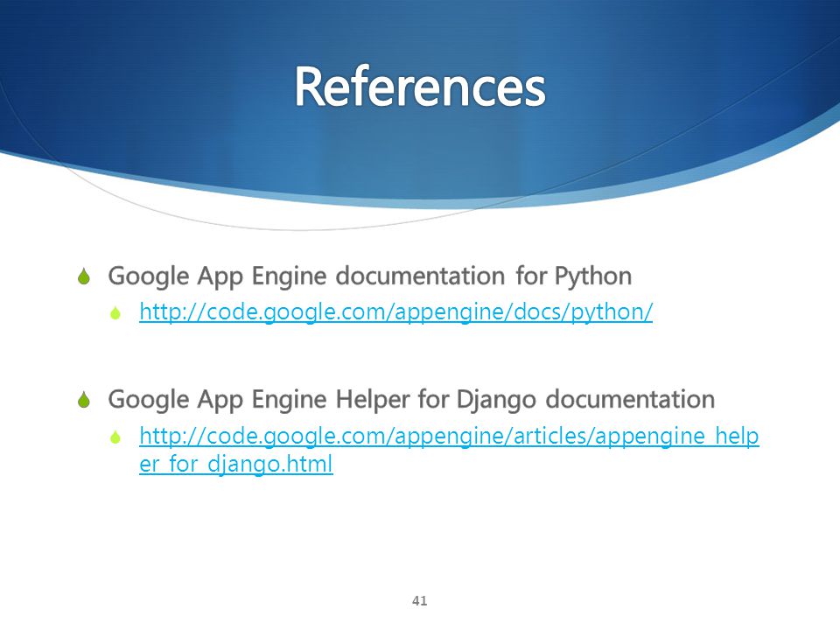The image size is (840, 630).
Task: Click the References slide title
Action: coord(420,87)
